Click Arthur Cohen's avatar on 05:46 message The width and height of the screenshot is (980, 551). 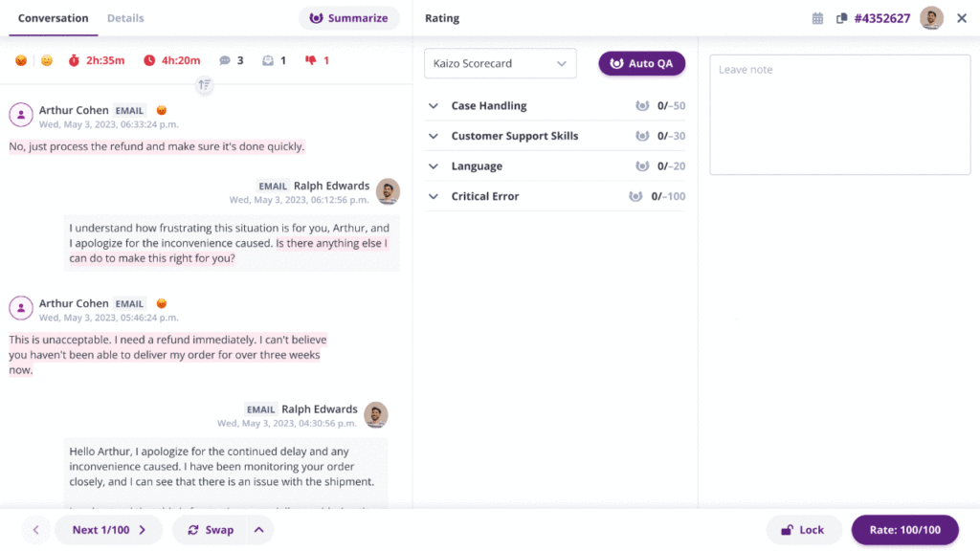click(21, 308)
